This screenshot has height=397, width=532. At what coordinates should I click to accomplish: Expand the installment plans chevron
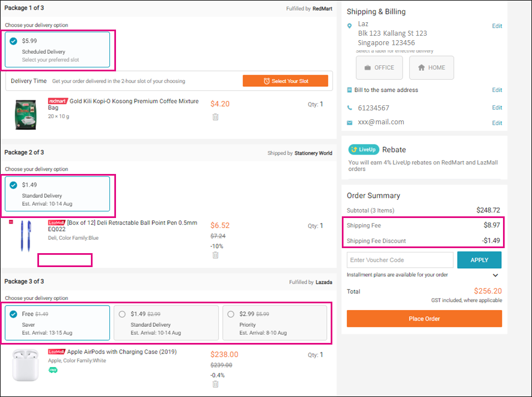point(495,275)
